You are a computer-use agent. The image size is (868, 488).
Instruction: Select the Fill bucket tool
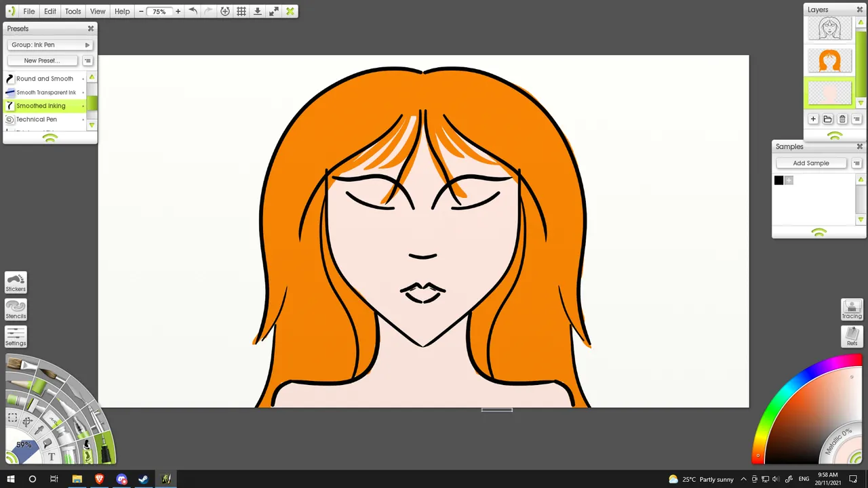pos(47,443)
